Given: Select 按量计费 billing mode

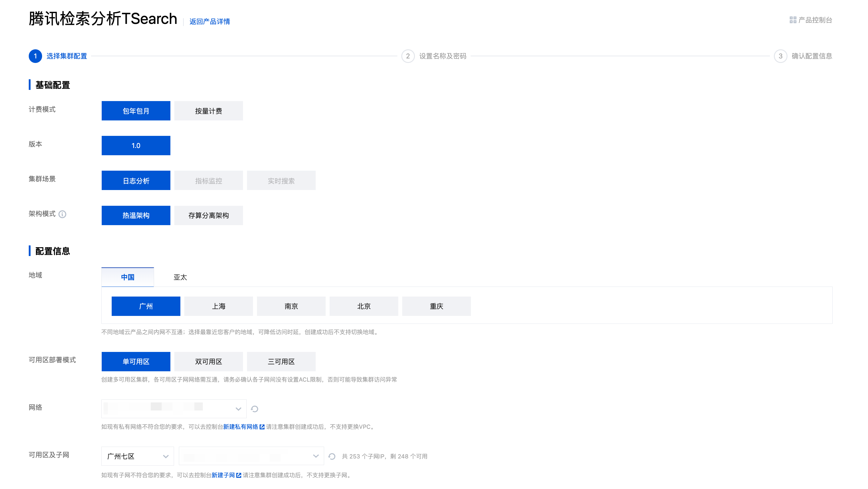Looking at the screenshot, I should pos(209,111).
